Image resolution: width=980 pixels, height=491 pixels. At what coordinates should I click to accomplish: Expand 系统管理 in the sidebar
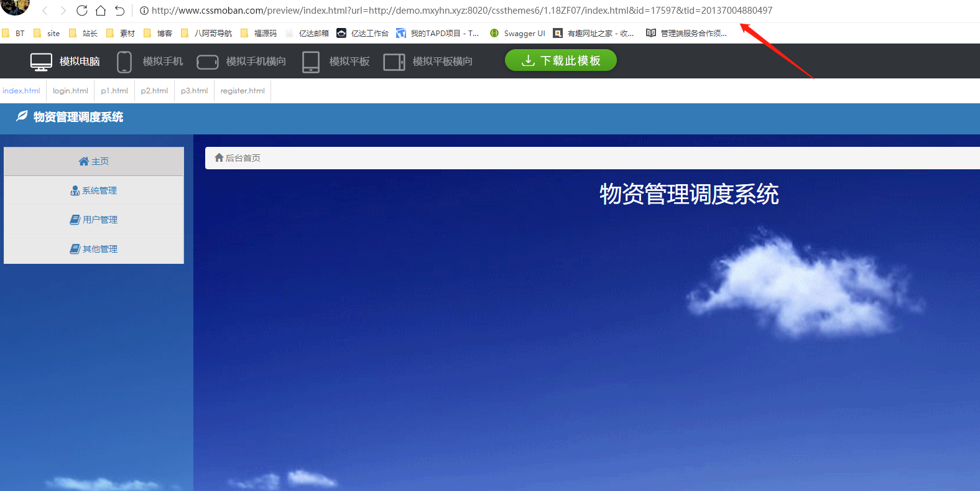point(94,190)
